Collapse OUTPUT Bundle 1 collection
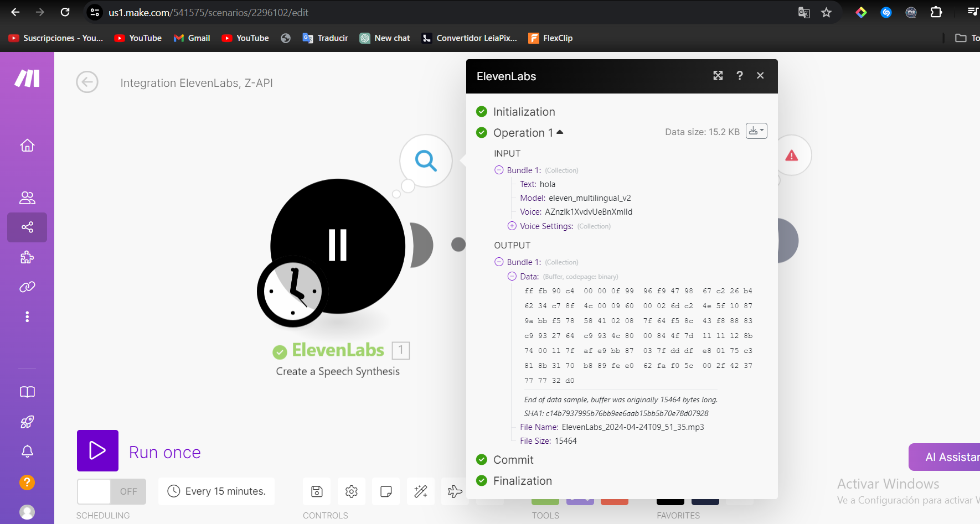This screenshot has height=524, width=980. [499, 262]
